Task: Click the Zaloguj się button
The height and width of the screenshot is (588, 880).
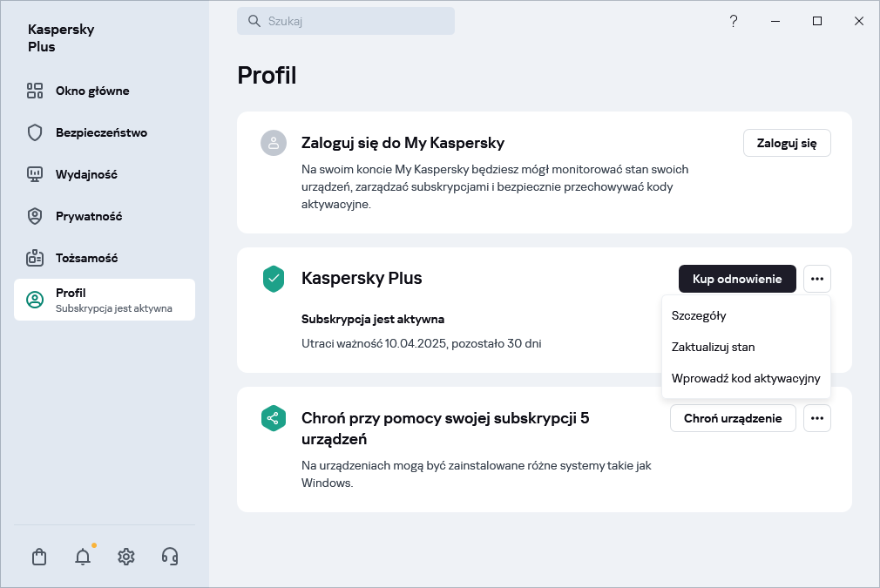Action: click(x=787, y=143)
